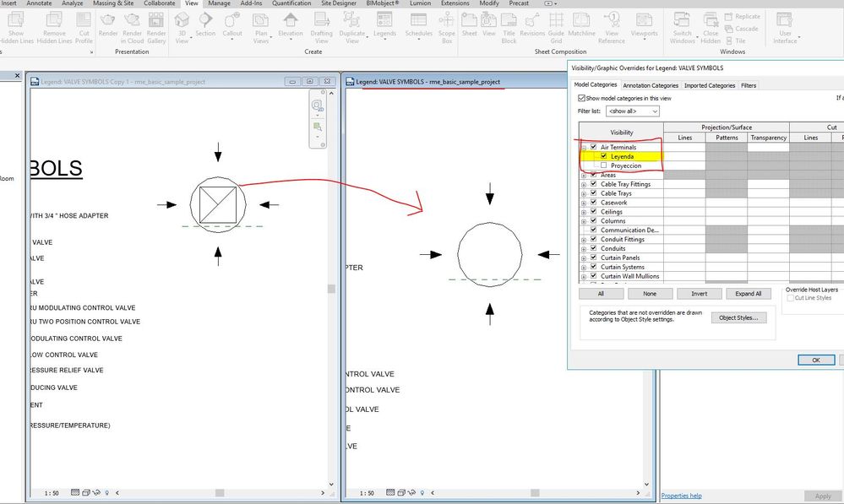Collapse the Air Terminals tree node
This screenshot has height=504, width=844.
pyautogui.click(x=584, y=148)
